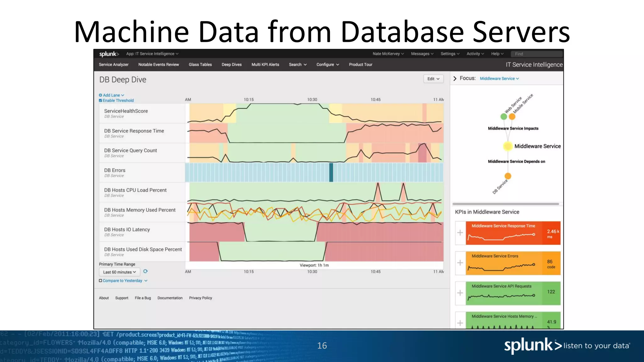The width and height of the screenshot is (644, 362).
Task: Toggle the Enable Threshold checkbox
Action: (x=101, y=101)
